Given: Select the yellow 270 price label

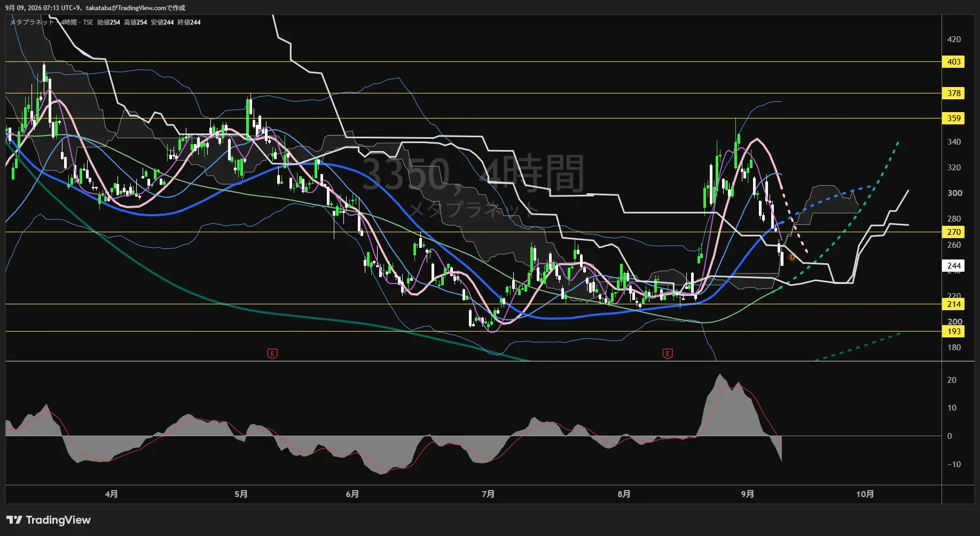Looking at the screenshot, I should (x=954, y=232).
